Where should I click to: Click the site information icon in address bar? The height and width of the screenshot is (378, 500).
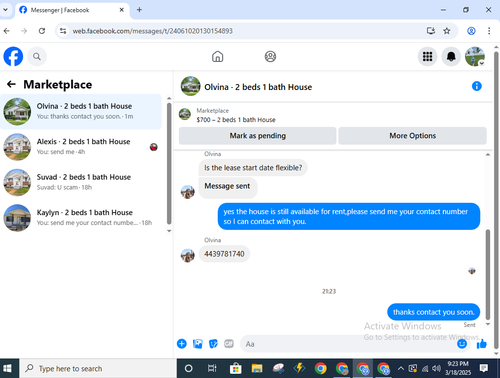tap(63, 31)
